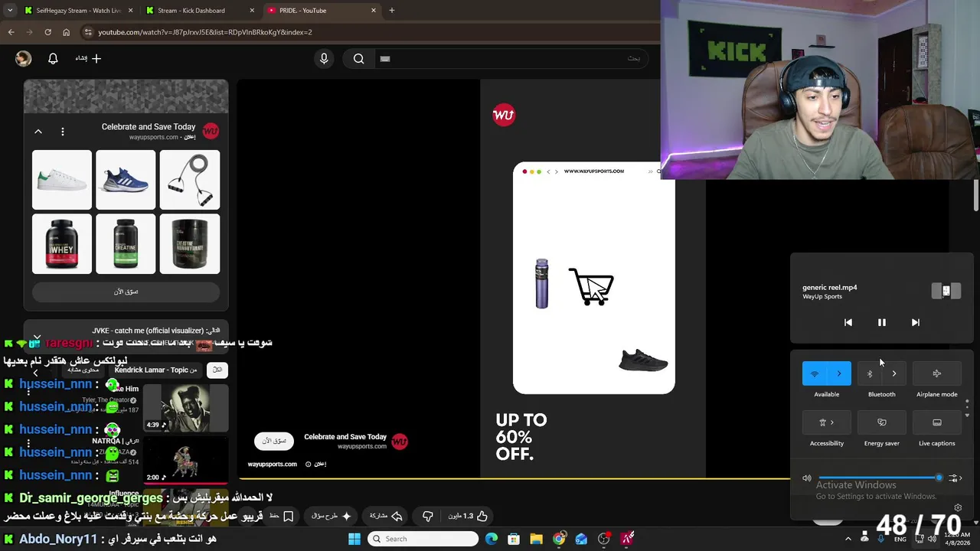Start YouTube voice search with microphone

324,58
